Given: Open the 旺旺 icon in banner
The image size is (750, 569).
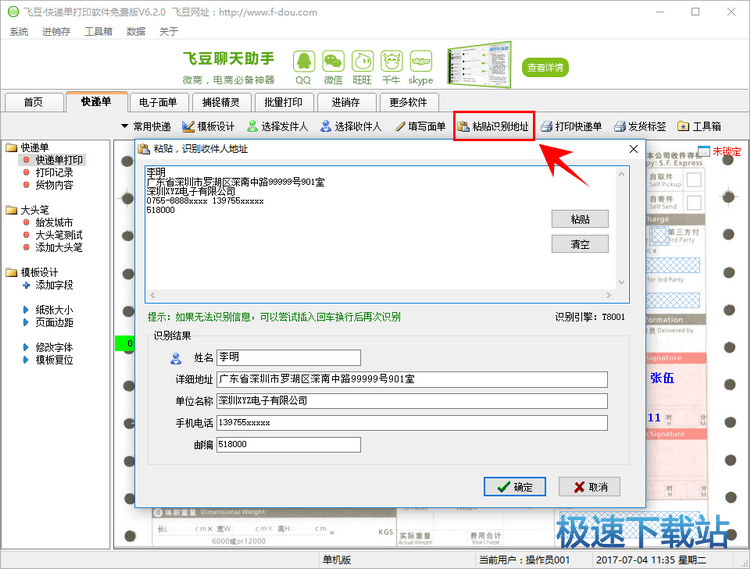Looking at the screenshot, I should [363, 62].
